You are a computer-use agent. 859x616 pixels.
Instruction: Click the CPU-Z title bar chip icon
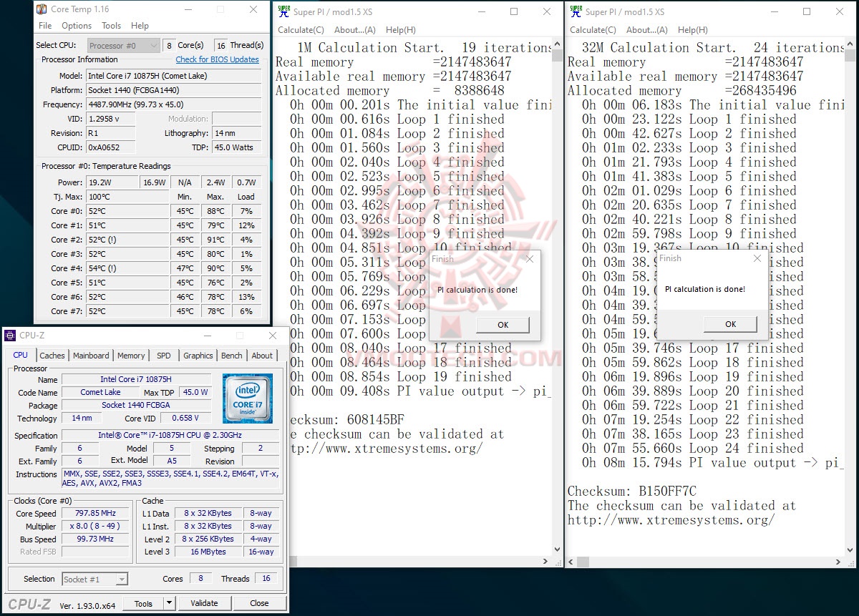click(10, 336)
